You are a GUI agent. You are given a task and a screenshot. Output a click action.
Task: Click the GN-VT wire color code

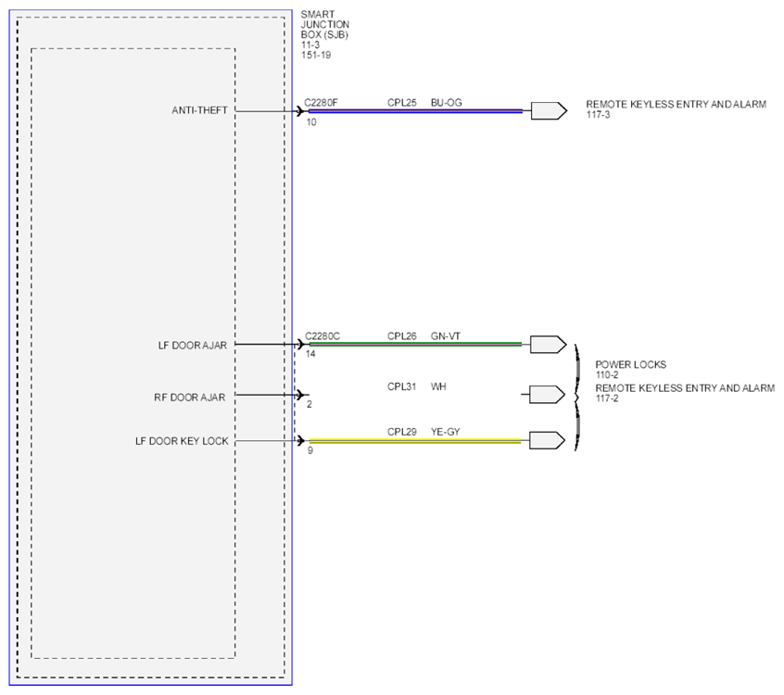pos(446,336)
